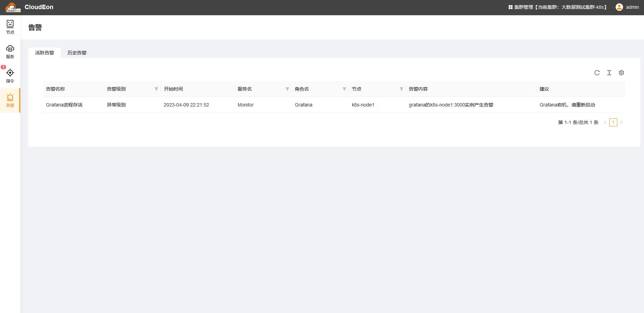Click the 集群管理 grid icon
This screenshot has width=644, height=313.
pyautogui.click(x=511, y=7)
